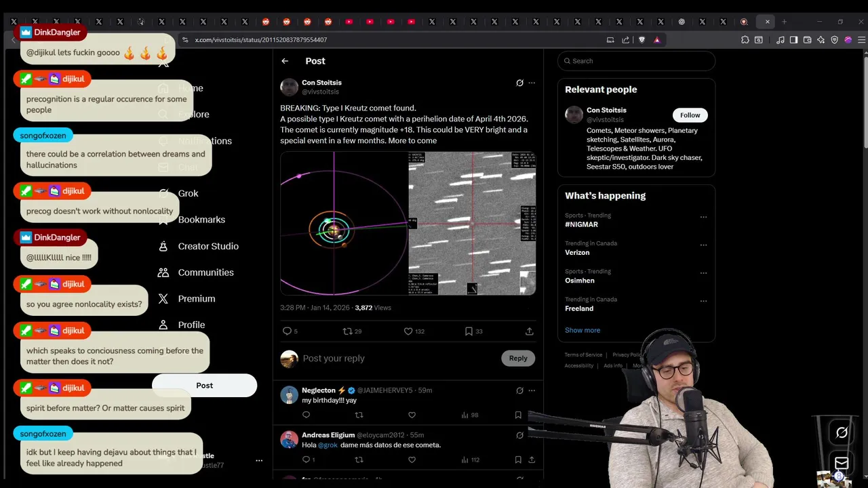Open the browser hamburger menu

pos(861,40)
